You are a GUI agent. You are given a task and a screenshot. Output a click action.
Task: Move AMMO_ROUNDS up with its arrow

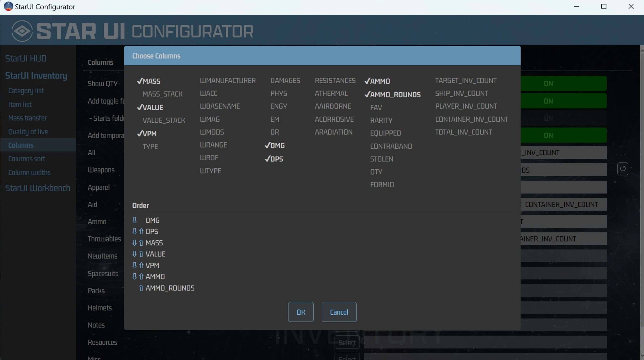pos(141,288)
